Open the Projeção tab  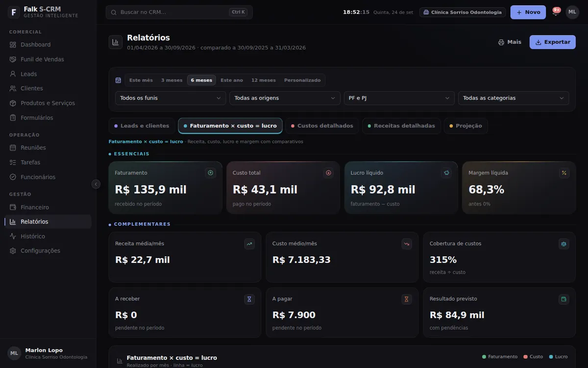pos(465,126)
